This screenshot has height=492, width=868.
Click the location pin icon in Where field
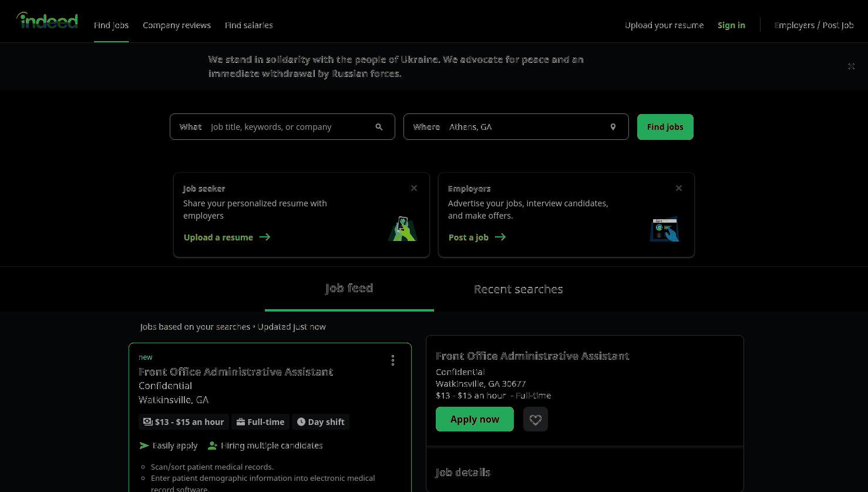click(613, 127)
